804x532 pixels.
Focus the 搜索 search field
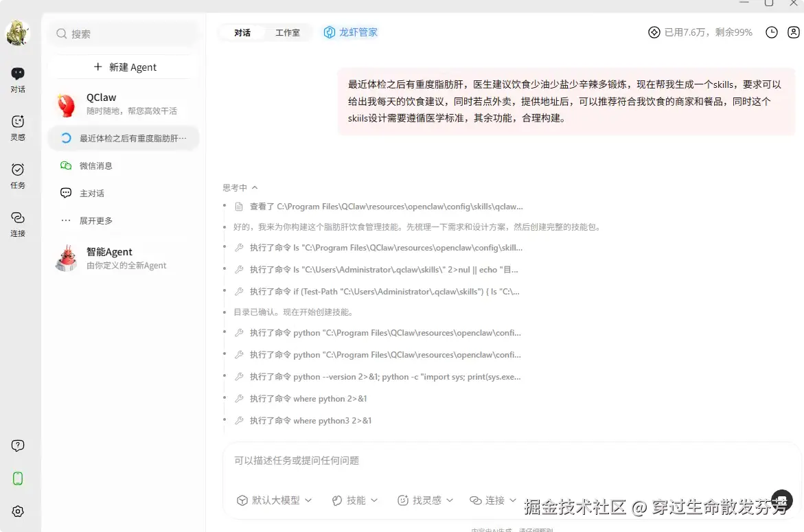click(124, 34)
